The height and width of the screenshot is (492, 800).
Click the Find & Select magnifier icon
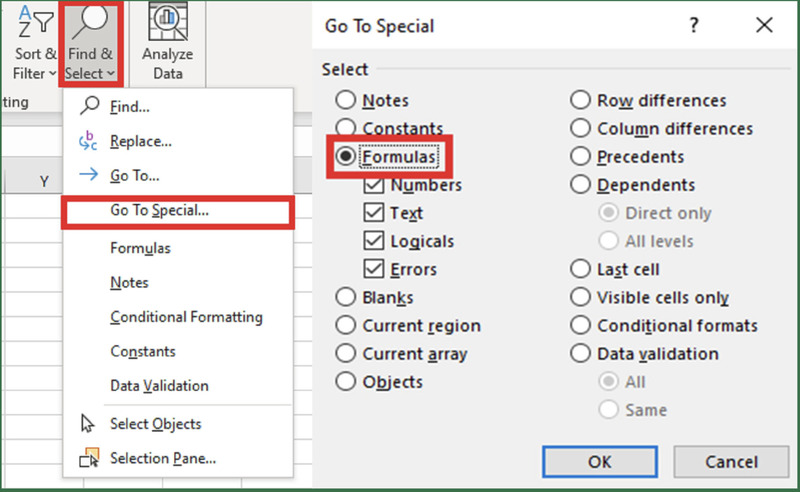tap(92, 23)
